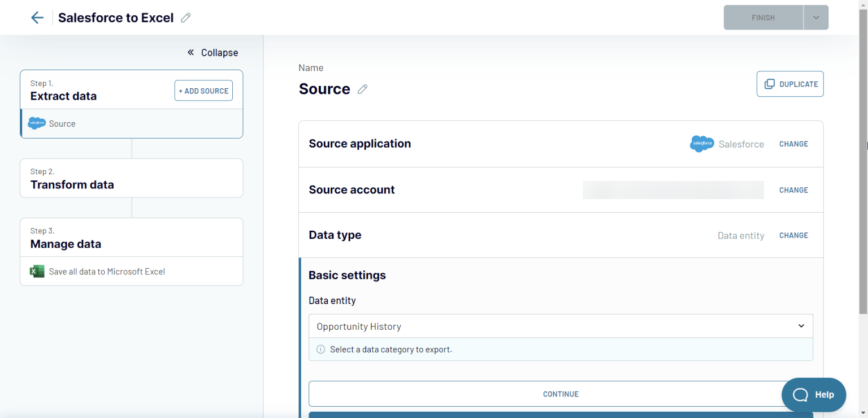Click the edit pencil beside the Source name

click(362, 89)
